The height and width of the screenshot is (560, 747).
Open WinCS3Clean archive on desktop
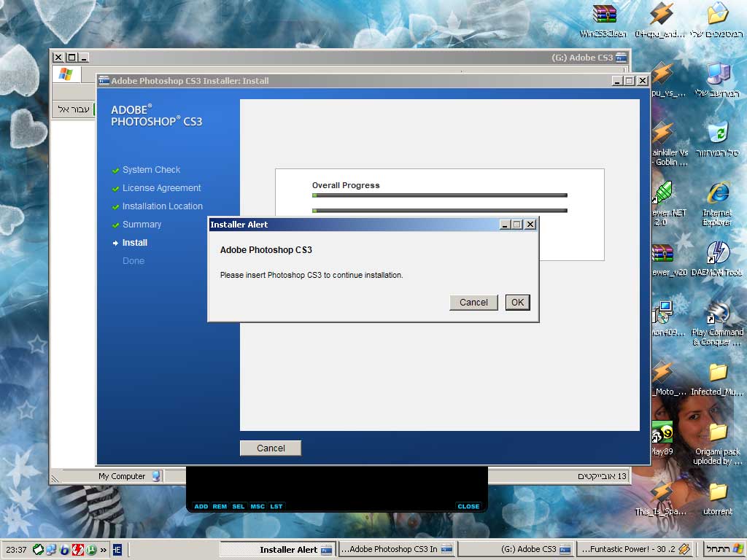[604, 15]
